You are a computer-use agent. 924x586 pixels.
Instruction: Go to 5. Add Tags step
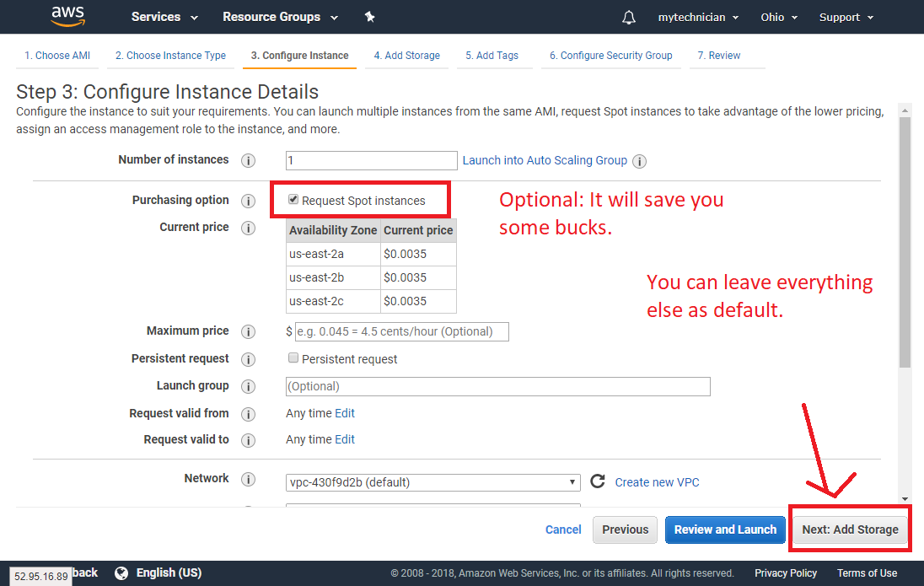point(492,56)
